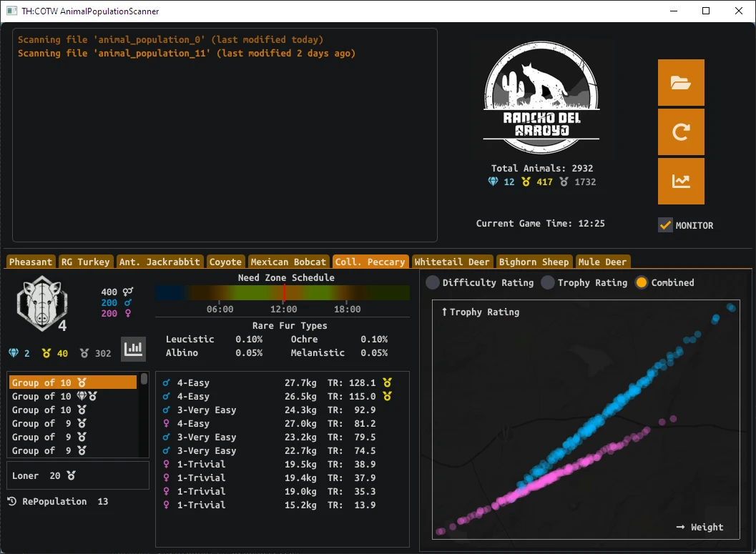756x554 pixels.
Task: Select the Trophy Rating radio option
Action: pos(548,282)
